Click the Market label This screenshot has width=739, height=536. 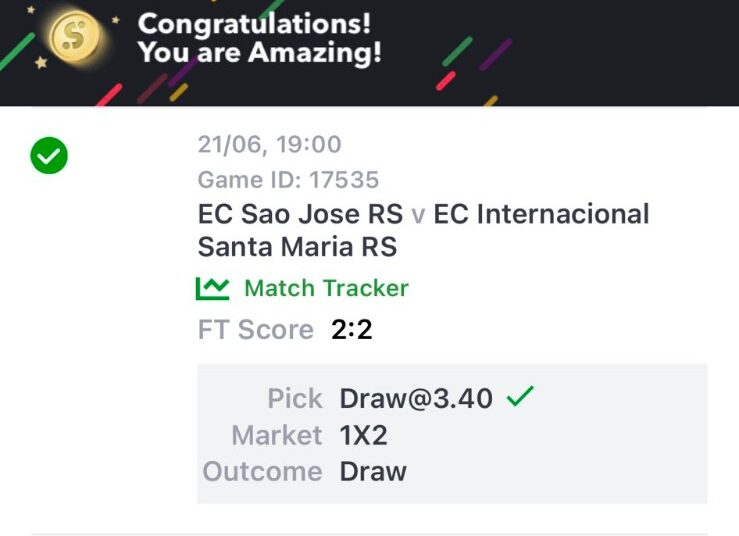click(x=277, y=435)
